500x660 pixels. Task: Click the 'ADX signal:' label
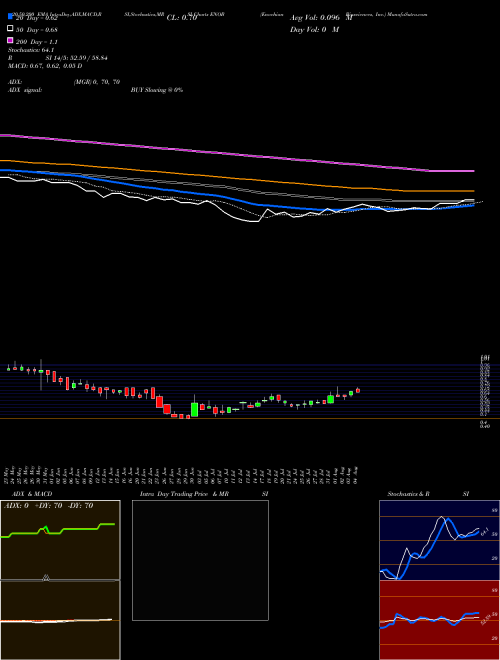25,90
